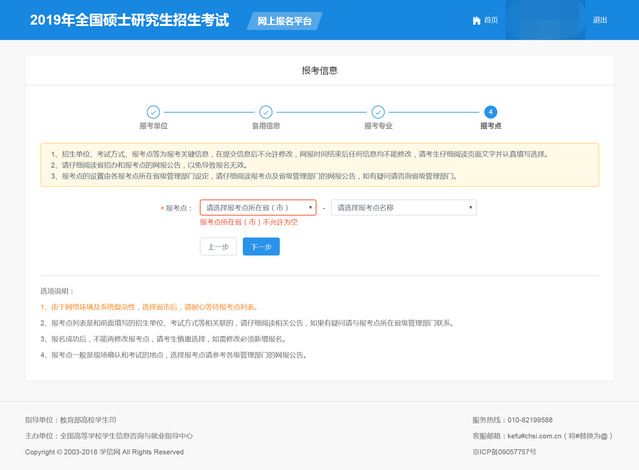Click the 报考单位 step checkmark icon
Screen dimensions: 639x470
153,112
